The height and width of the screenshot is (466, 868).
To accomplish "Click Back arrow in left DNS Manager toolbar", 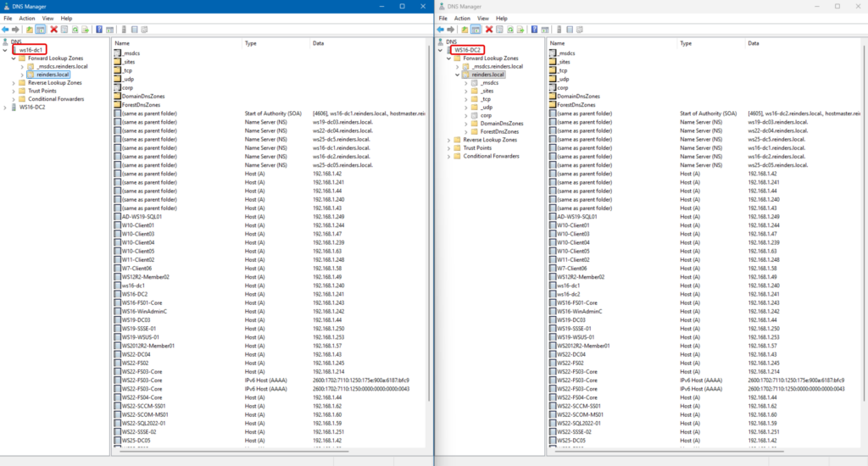I will 5,30.
